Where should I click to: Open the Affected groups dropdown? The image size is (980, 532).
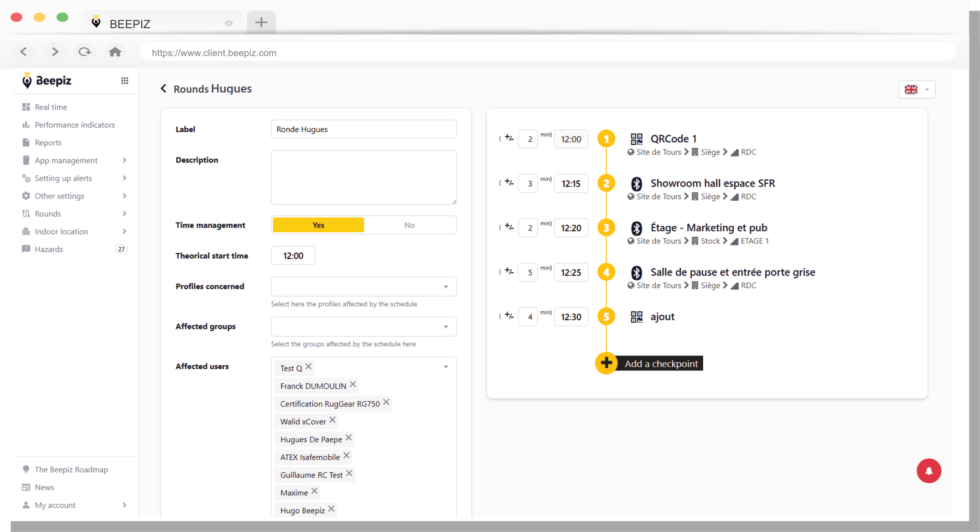coord(363,327)
